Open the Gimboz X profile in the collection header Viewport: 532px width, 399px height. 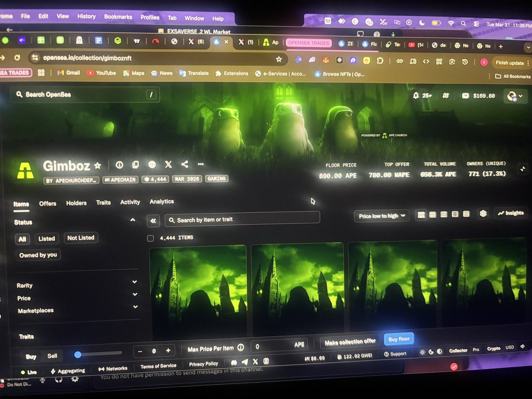coord(168,164)
